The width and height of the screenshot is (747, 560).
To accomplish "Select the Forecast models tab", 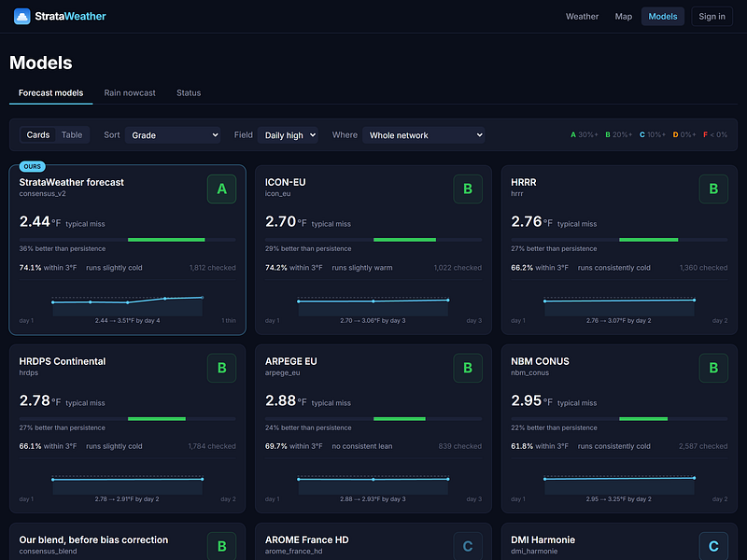I will 51,92.
